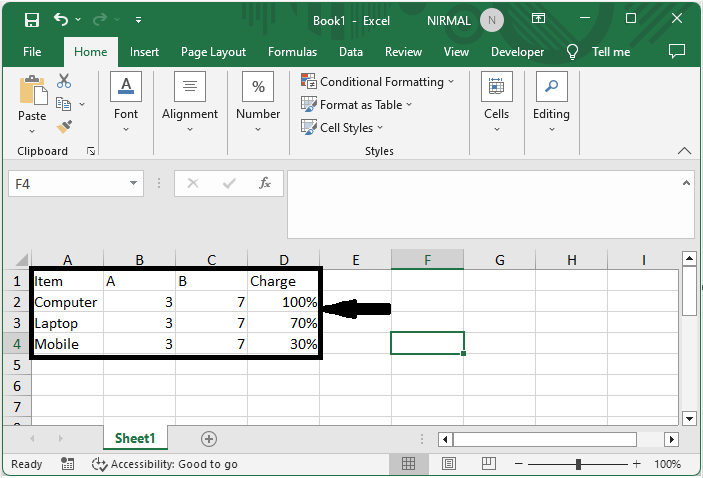Click Accessibility: Good to go status

(165, 464)
